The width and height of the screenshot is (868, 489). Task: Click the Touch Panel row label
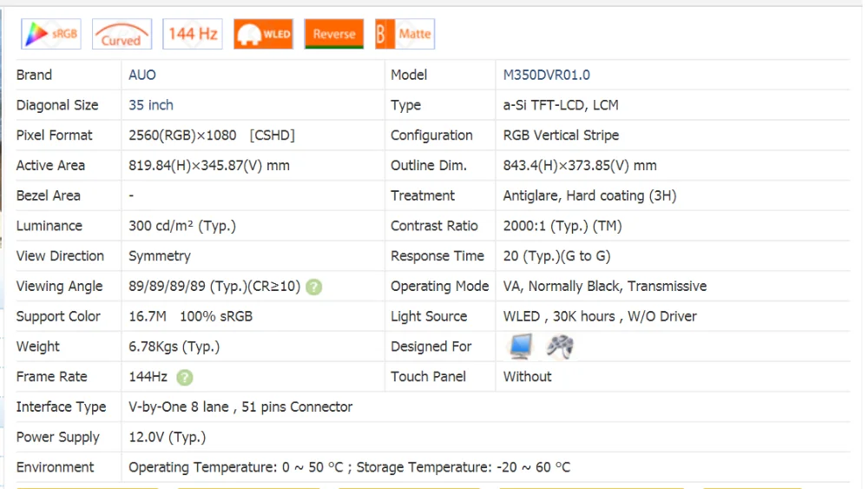pyautogui.click(x=428, y=377)
